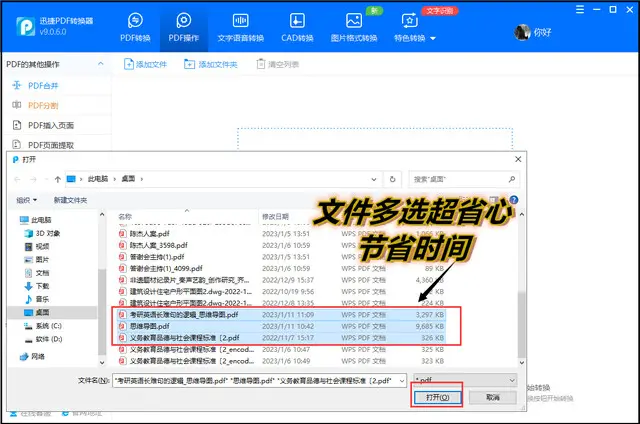
Task: Select the file starting with 非遗题材纪录片
Action: point(189,280)
